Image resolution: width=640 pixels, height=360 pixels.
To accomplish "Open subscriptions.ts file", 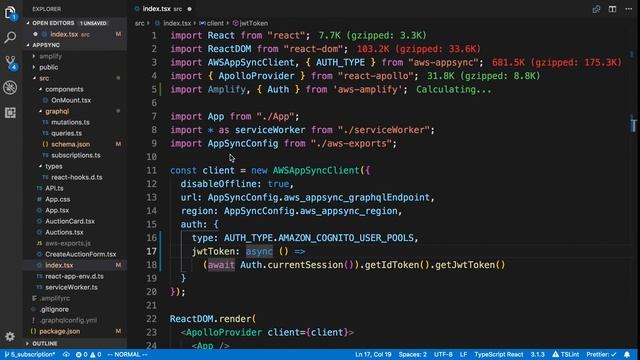I will coord(75,155).
